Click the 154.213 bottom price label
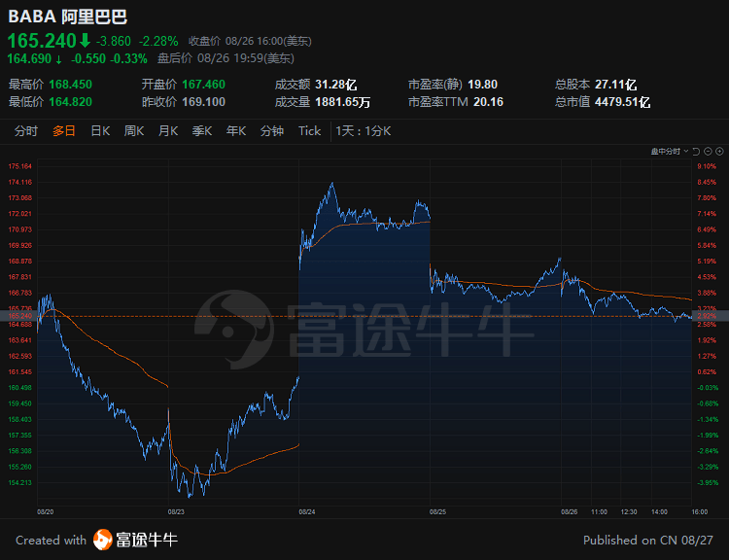Screen dimensions: 729x560 pyautogui.click(x=20, y=482)
